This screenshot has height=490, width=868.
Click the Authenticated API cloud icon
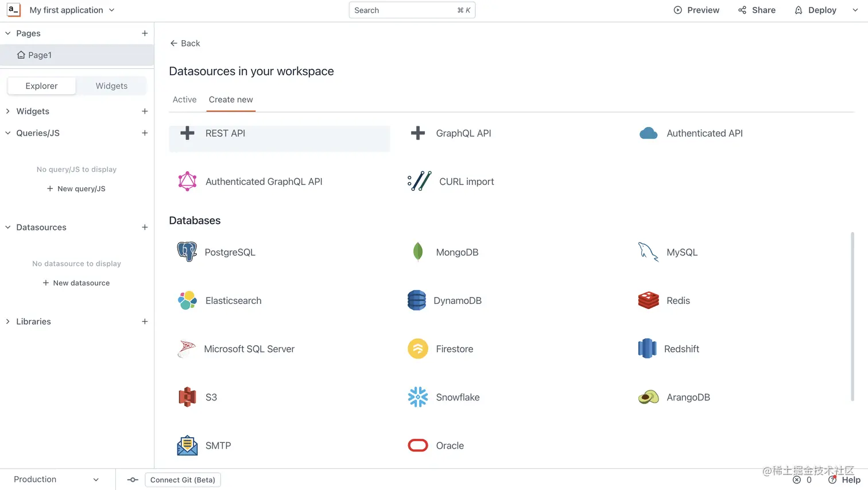[x=648, y=133]
